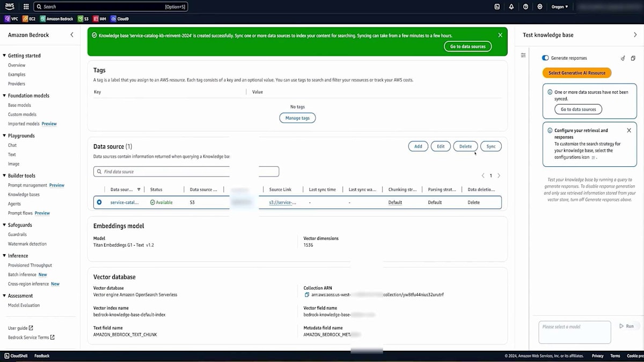Screen dimensions: 644x362
Task: Dismiss the green success banner
Action: tap(500, 35)
